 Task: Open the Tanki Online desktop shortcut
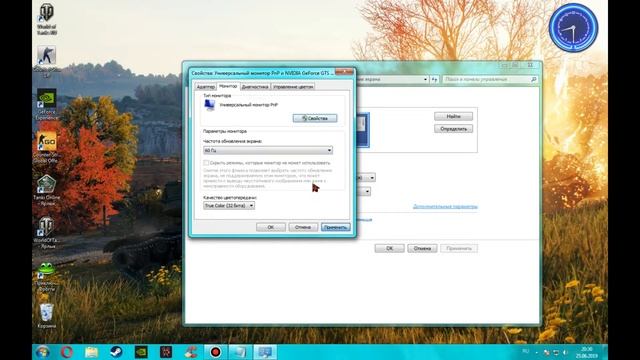(47, 189)
